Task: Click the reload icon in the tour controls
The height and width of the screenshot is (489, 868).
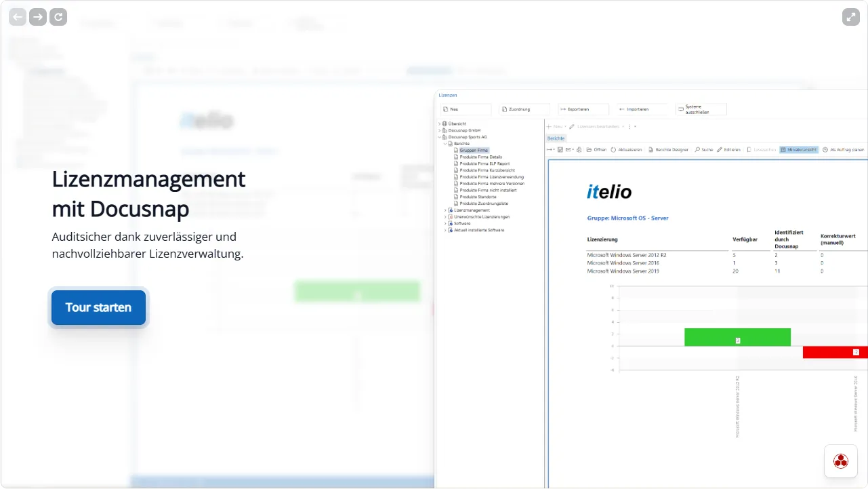Action: coord(58,17)
